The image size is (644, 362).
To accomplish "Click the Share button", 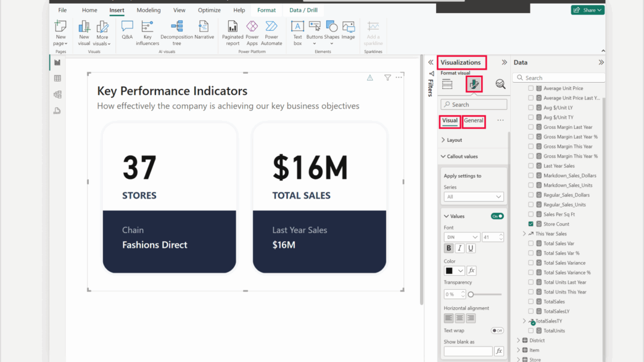I will coord(587,10).
